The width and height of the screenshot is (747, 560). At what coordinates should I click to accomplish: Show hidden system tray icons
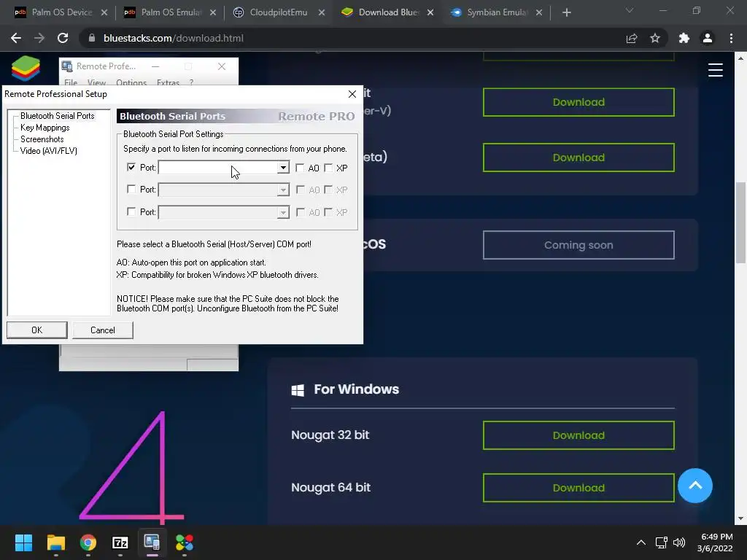(641, 542)
